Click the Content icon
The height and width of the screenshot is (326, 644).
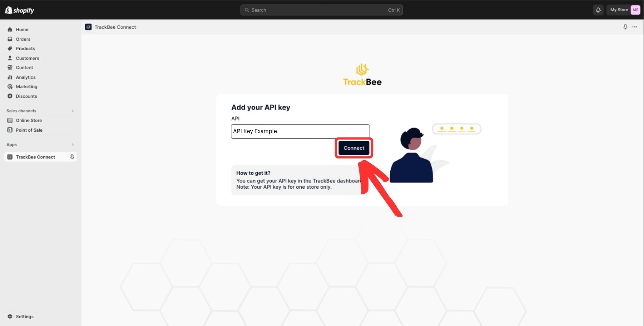tap(10, 68)
